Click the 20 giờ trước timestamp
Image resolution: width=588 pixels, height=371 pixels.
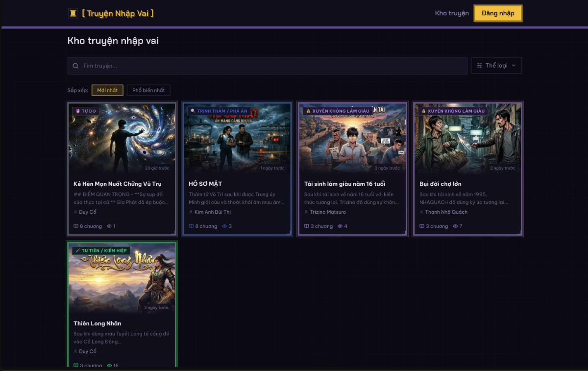pos(157,168)
